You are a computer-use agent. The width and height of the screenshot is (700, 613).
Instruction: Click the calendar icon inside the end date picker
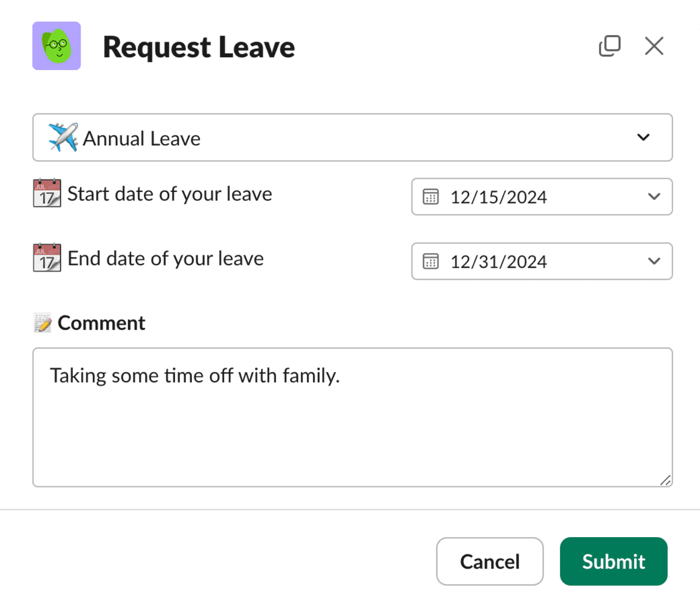tap(431, 261)
